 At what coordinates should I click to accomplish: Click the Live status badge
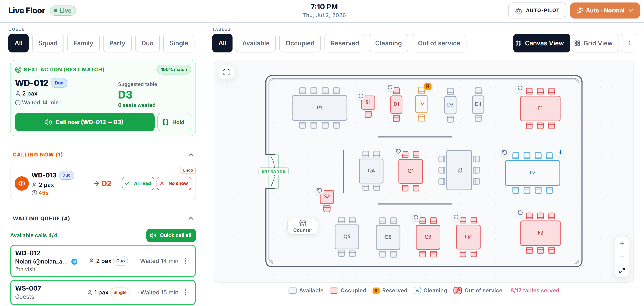(x=63, y=10)
